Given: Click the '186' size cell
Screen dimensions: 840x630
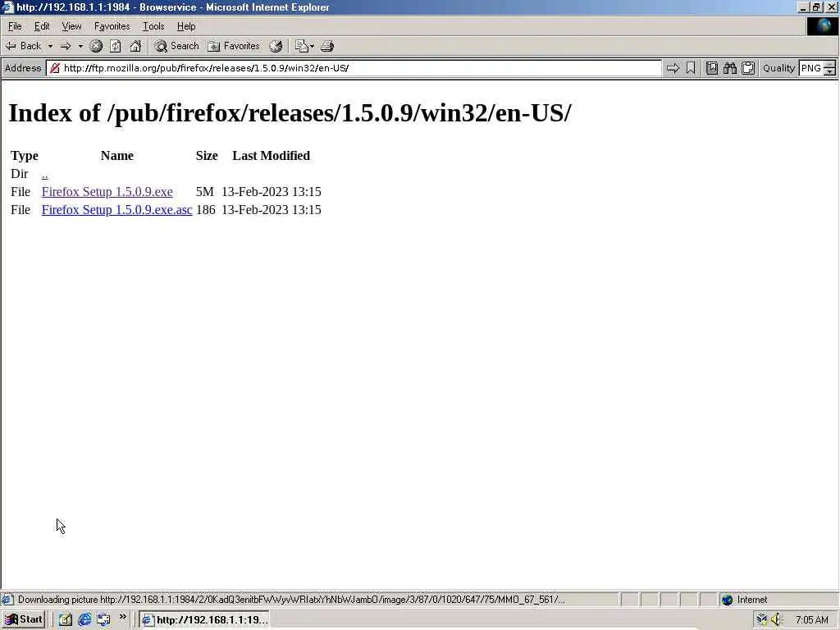Looking at the screenshot, I should point(206,210).
